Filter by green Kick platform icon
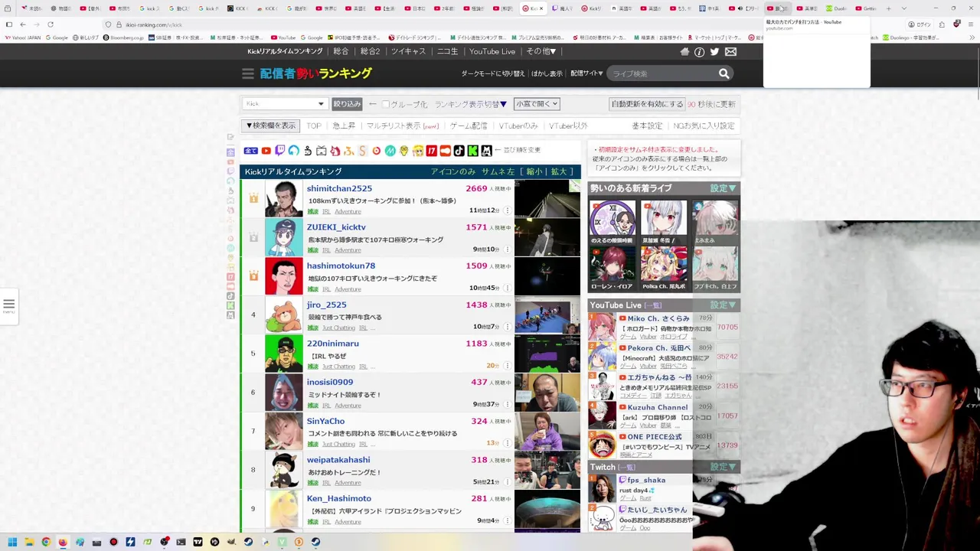The width and height of the screenshot is (980, 551). pyautogui.click(x=473, y=151)
